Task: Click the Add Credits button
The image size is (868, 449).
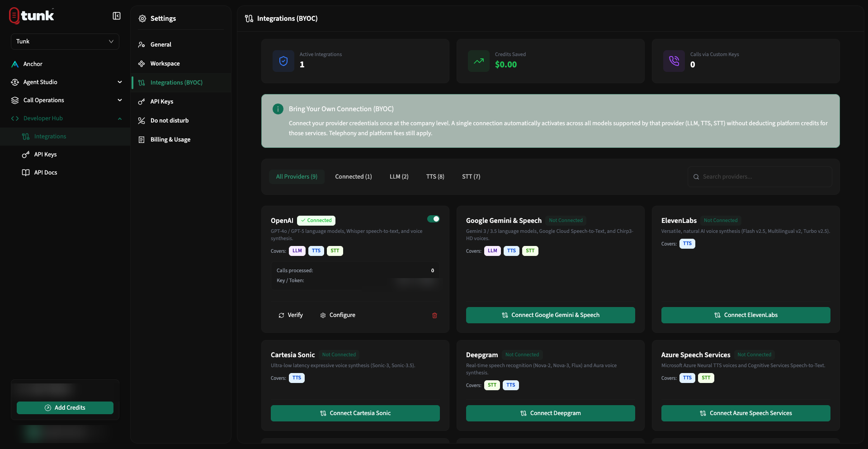Action: (x=65, y=408)
